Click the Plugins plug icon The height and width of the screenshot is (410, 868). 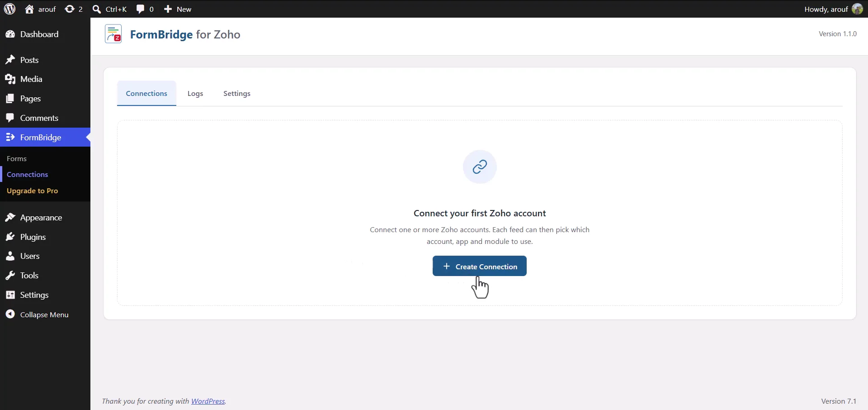[10, 237]
